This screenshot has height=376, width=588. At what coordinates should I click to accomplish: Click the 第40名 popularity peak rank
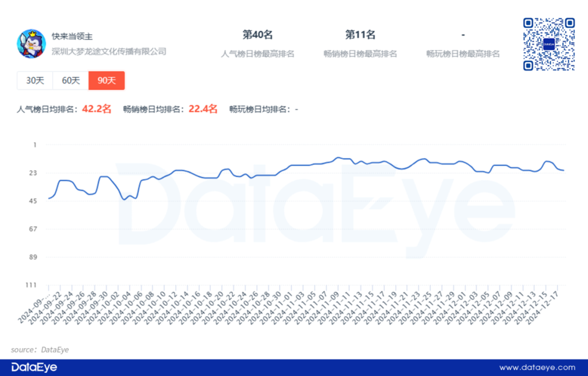257,35
